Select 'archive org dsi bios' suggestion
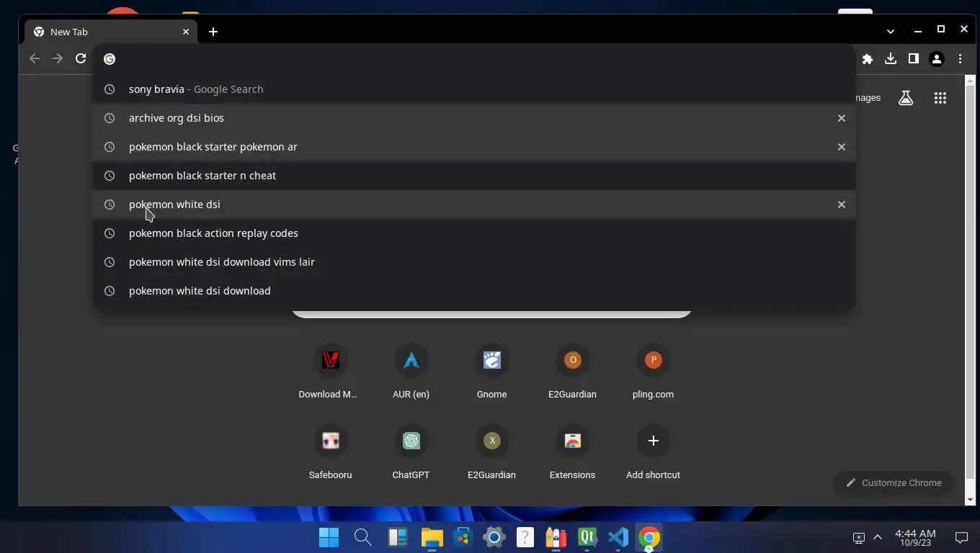Image resolution: width=980 pixels, height=553 pixels. tap(474, 118)
